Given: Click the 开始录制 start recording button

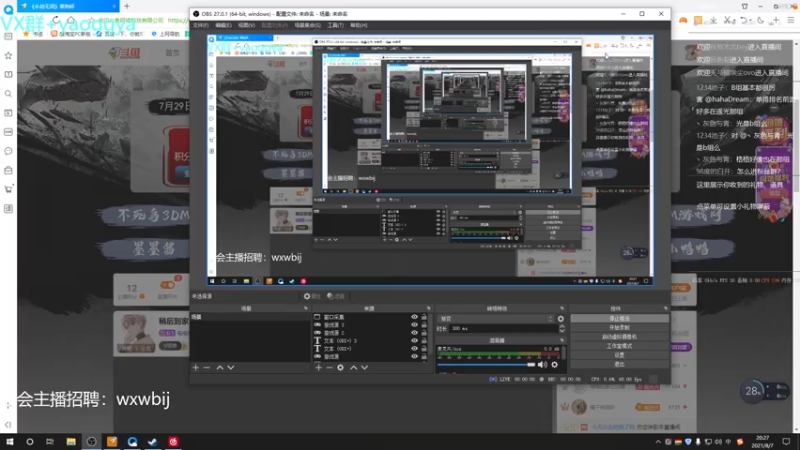Looking at the screenshot, I should tap(619, 328).
